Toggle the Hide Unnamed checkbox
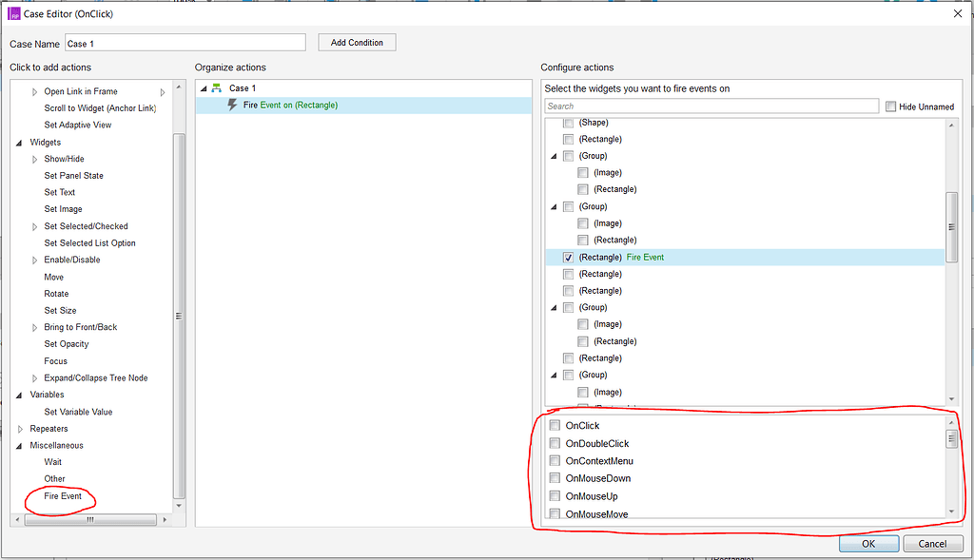 tap(891, 106)
